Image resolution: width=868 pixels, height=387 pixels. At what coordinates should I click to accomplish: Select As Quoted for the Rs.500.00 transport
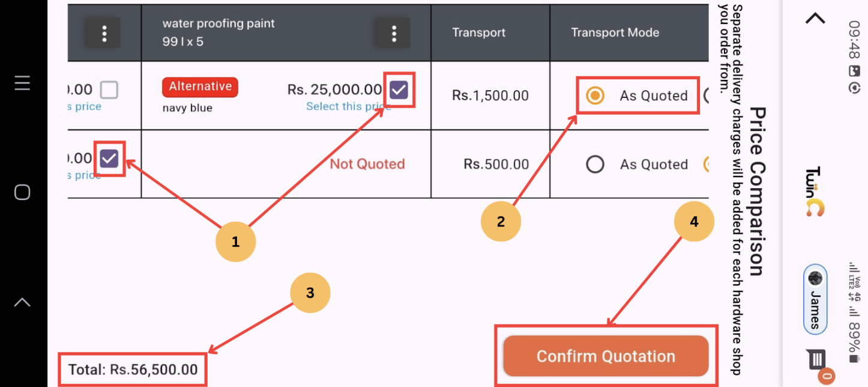595,164
